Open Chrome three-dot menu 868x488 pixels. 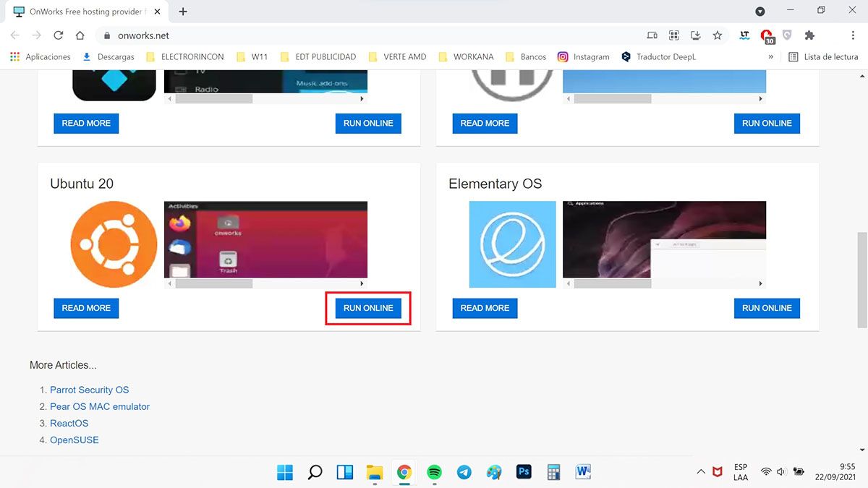[x=853, y=35]
